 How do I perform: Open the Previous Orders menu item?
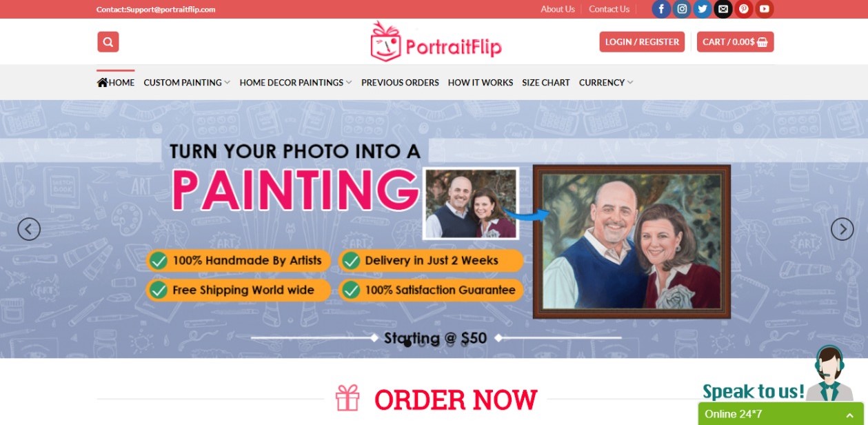coord(400,83)
